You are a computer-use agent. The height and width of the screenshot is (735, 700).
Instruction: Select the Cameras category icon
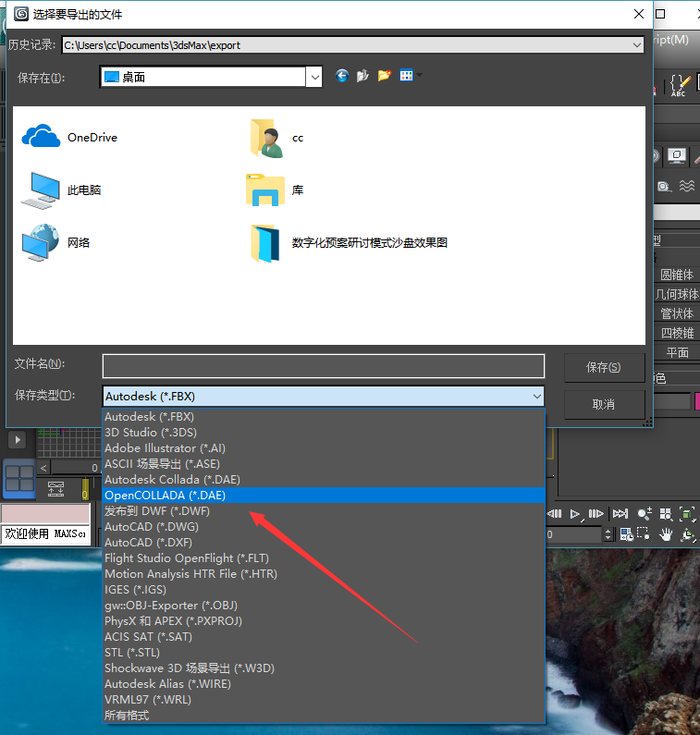point(663,186)
